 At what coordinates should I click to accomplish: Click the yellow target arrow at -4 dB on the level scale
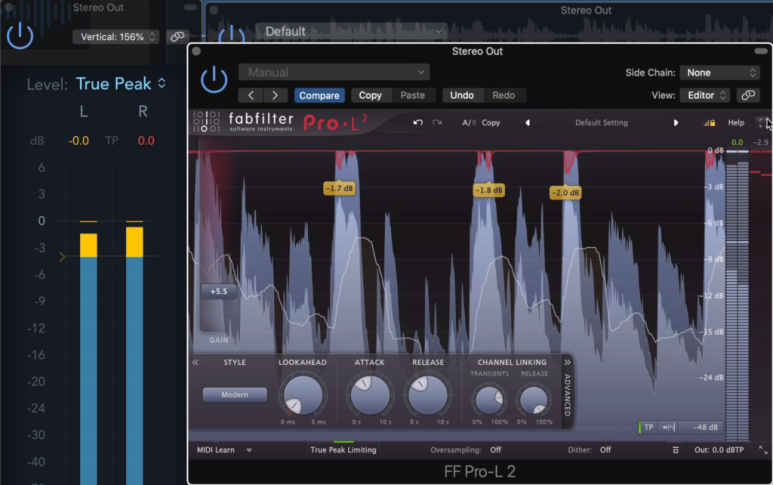(62, 256)
